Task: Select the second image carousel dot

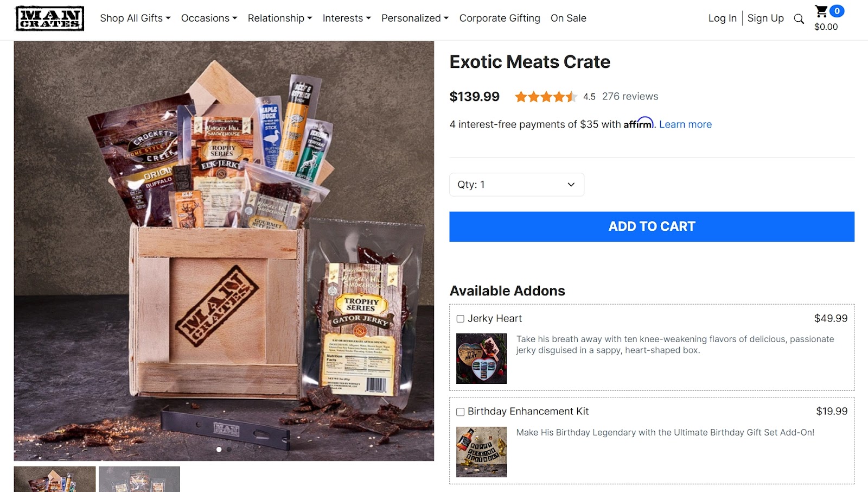Action: [229, 449]
